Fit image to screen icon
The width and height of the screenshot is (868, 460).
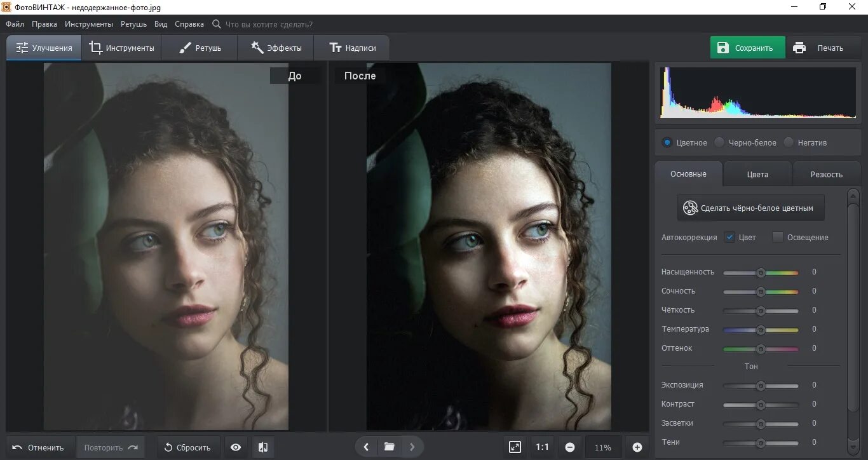point(515,447)
